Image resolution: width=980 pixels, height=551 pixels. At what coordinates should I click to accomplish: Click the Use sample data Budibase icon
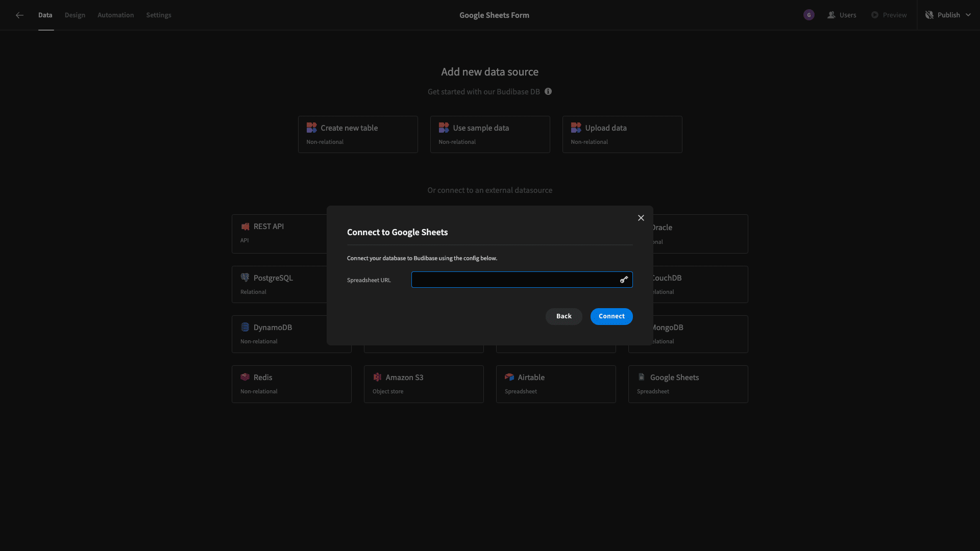(x=444, y=128)
